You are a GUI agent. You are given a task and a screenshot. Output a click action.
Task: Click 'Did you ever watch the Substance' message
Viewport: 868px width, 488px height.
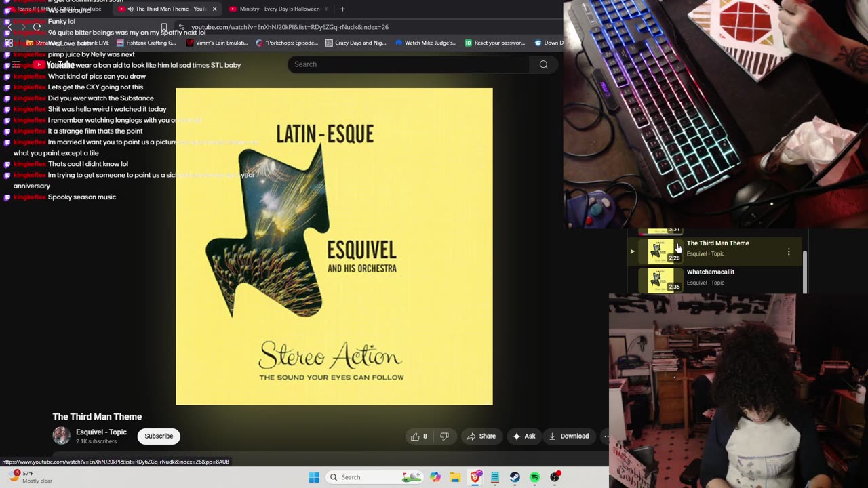(x=101, y=98)
